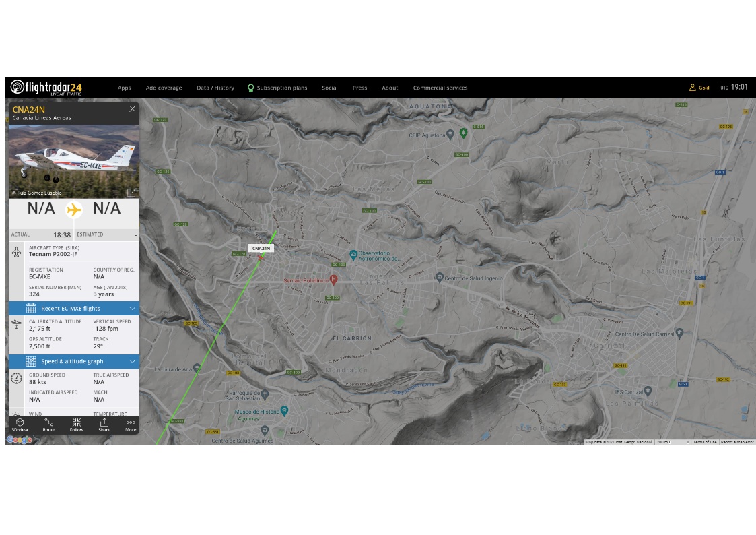Click the -128 fpm vertical speed
756x535 pixels.
[x=106, y=329]
